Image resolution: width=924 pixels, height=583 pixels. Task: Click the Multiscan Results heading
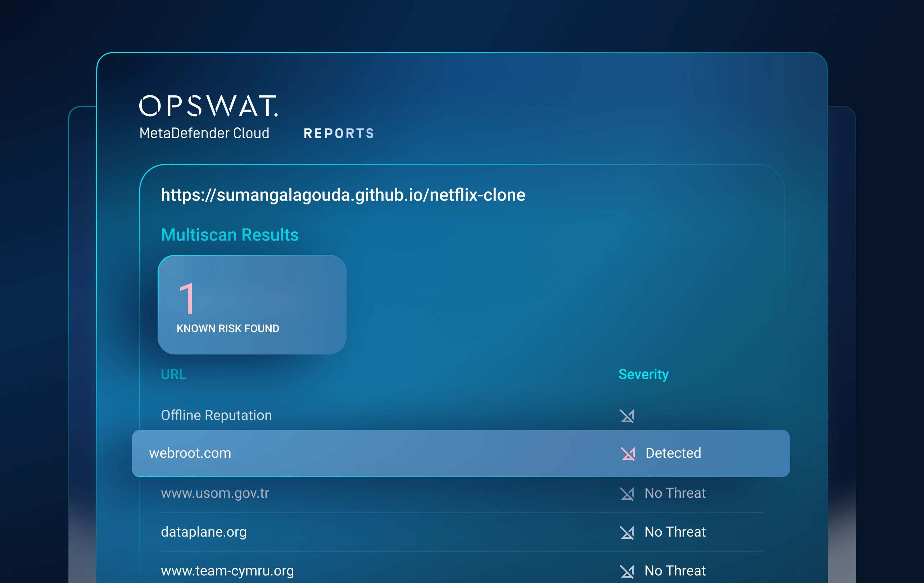230,235
